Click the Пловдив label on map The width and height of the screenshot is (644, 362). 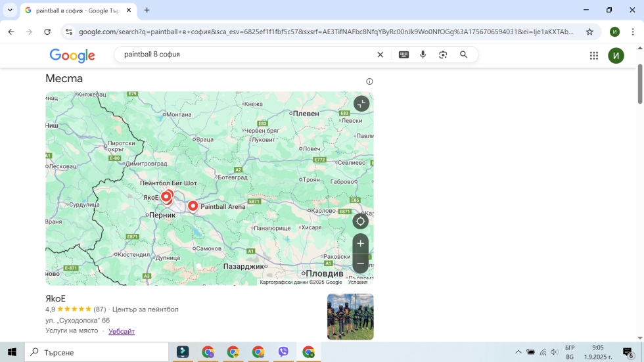click(x=325, y=273)
